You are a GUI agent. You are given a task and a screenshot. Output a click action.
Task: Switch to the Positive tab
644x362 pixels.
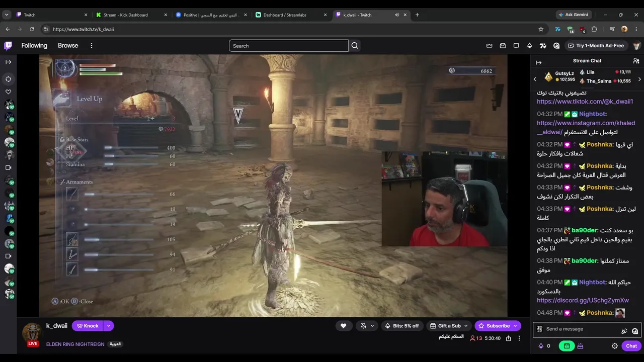(211, 15)
